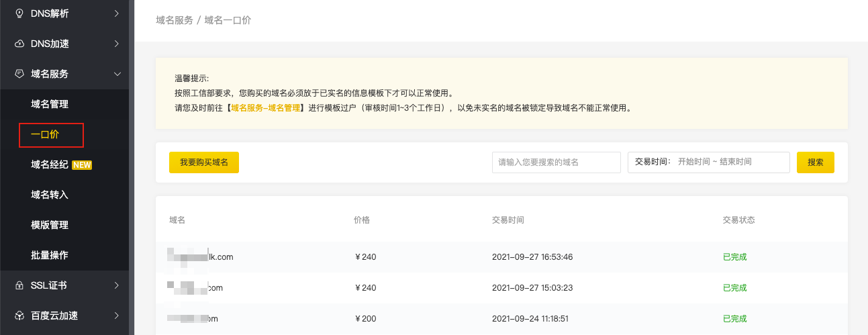Expand the SSL证书 menu chevron
This screenshot has width=868, height=335.
click(x=117, y=285)
